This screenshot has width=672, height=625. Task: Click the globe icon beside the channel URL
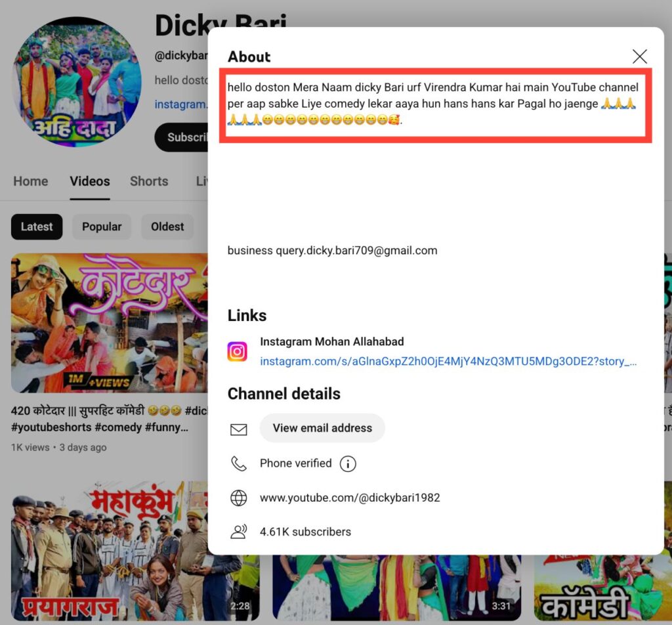pyautogui.click(x=239, y=498)
